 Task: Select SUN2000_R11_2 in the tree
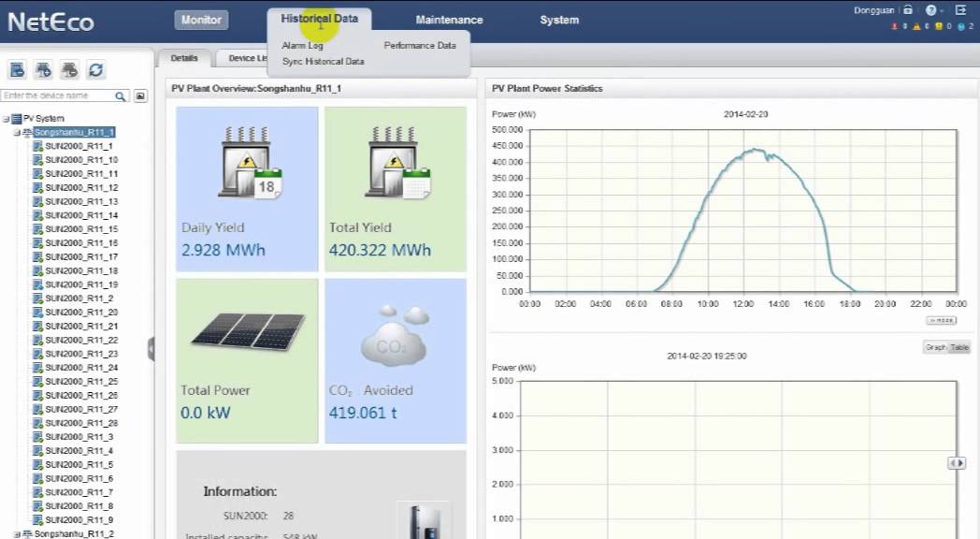point(79,299)
